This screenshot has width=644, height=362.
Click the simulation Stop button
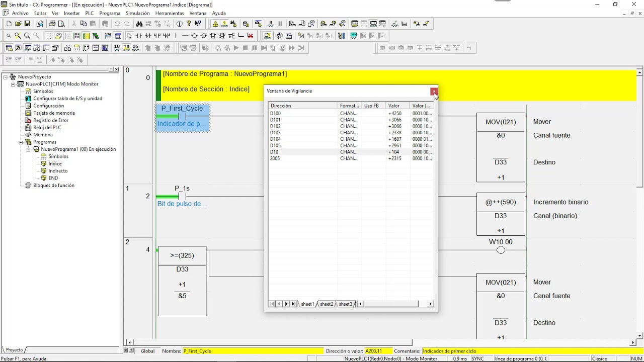[246, 48]
